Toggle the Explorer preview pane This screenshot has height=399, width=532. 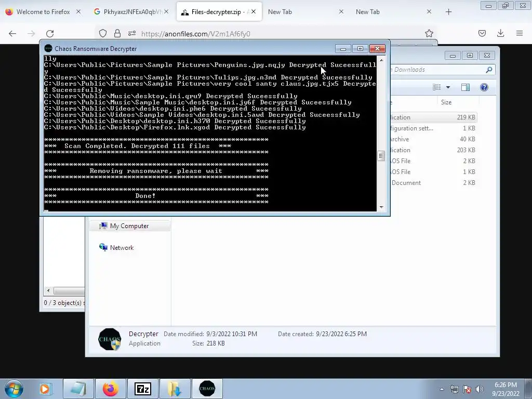point(465,87)
